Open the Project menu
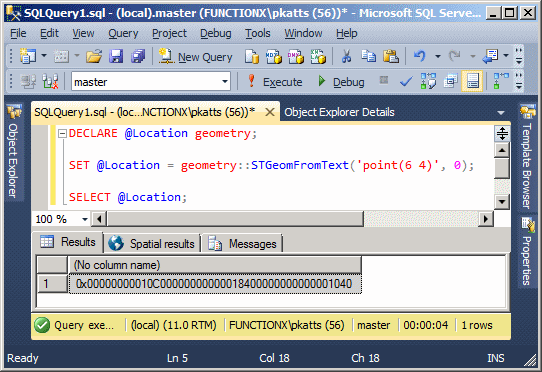Viewport: 542px width, 372px height. tap(169, 33)
